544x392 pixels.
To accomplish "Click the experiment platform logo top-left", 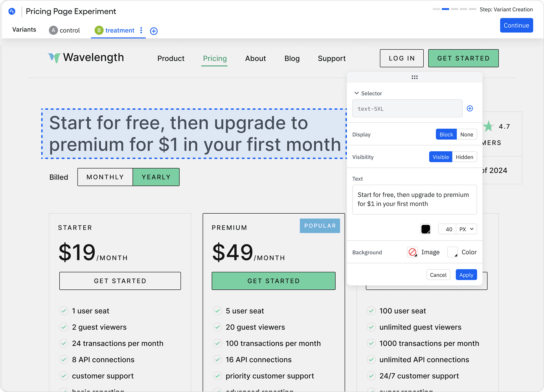I will (x=12, y=11).
